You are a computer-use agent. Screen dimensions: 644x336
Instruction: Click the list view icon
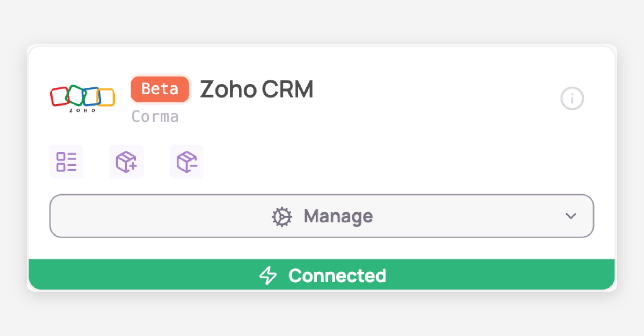(x=66, y=162)
